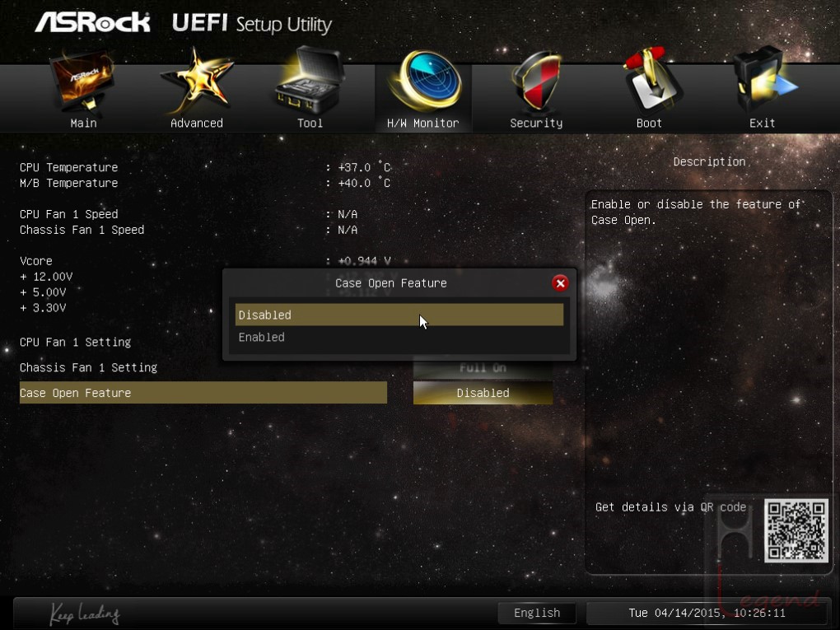The width and height of the screenshot is (840, 630).
Task: Click the + 3.30V label
Action: coord(43,308)
